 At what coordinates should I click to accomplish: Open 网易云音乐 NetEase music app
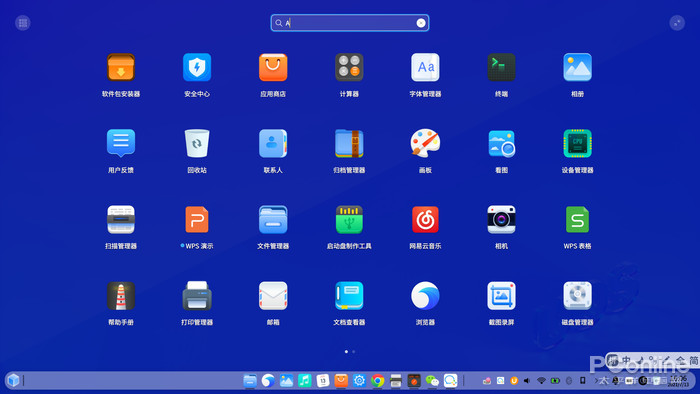point(425,220)
